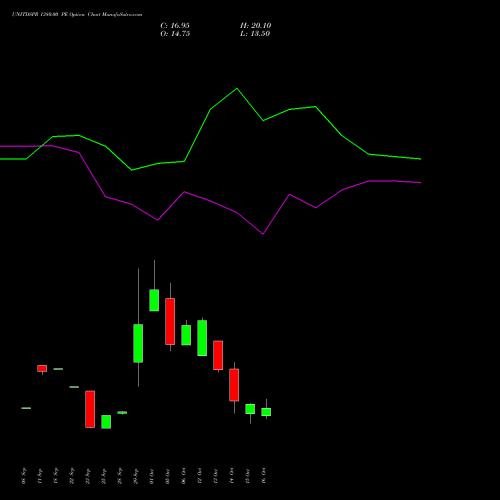Click the red candle above 05 Oct
This screenshot has width=500, height=500.
tap(170, 321)
